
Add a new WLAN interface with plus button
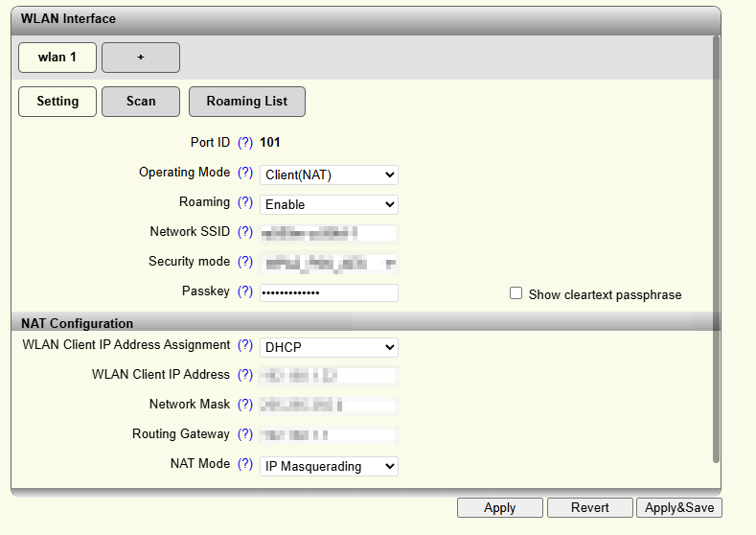141,58
